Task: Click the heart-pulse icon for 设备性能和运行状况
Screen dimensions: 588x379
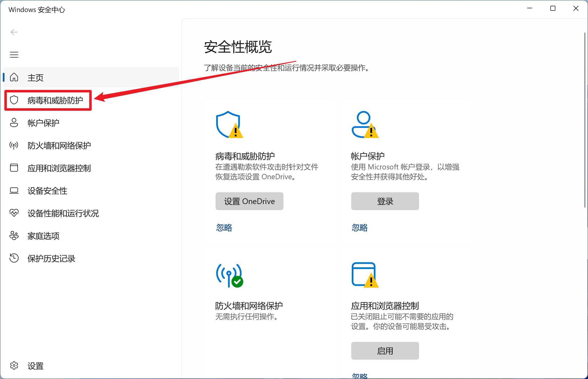Action: coord(14,213)
